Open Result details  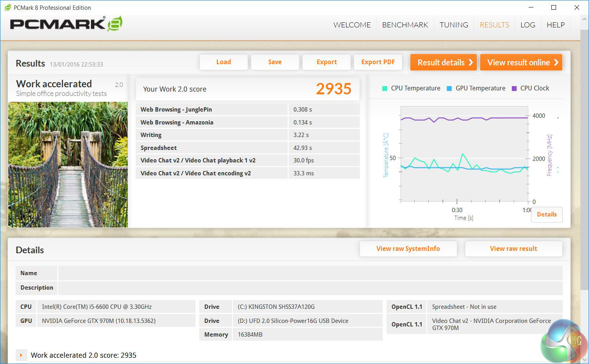point(443,62)
